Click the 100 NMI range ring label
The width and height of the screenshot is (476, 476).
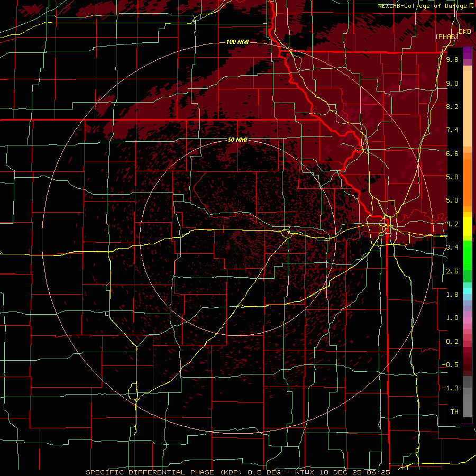237,42
